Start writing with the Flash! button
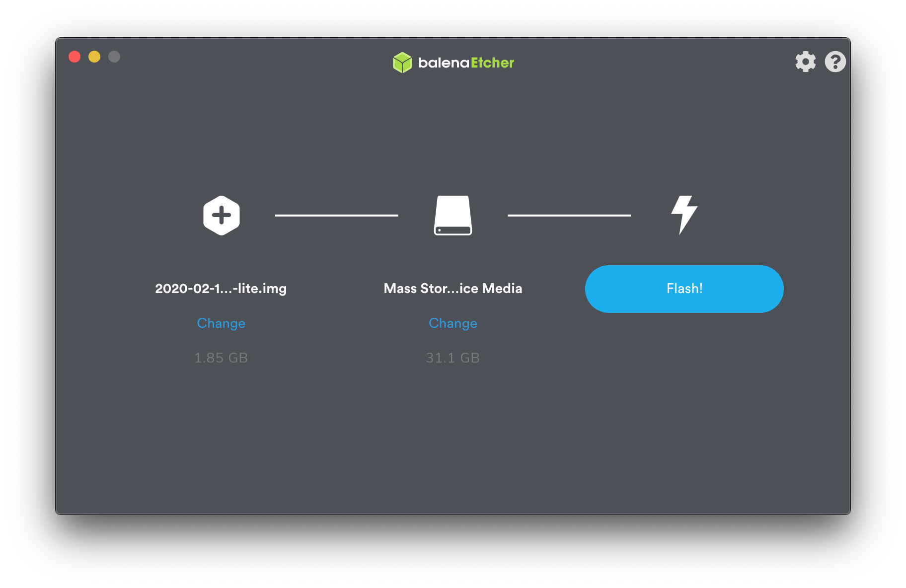The height and width of the screenshot is (588, 906). point(684,289)
